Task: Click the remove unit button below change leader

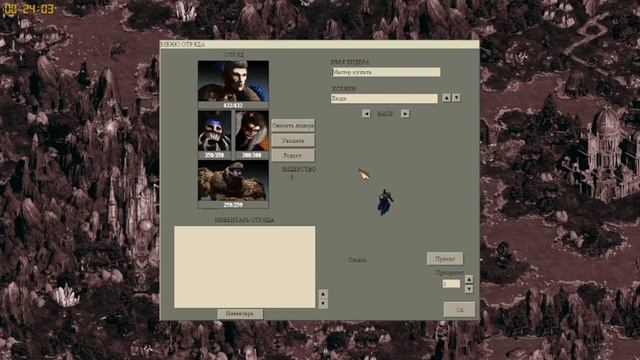Action: [x=293, y=140]
